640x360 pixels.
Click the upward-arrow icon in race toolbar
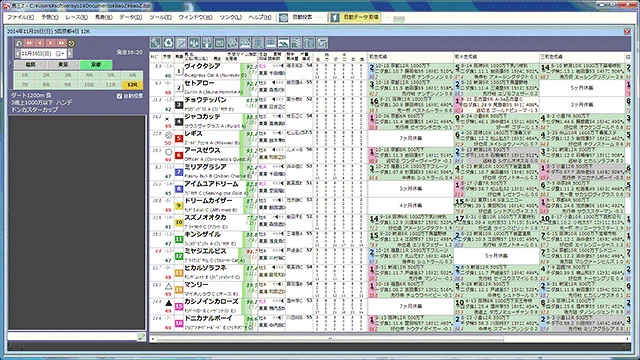tap(207, 43)
